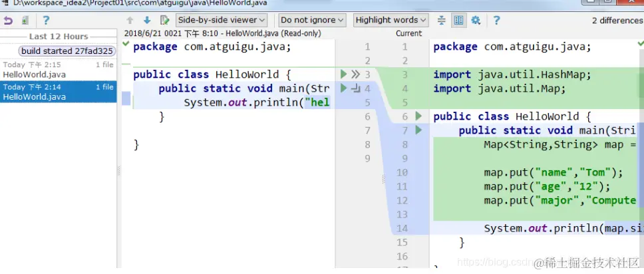Go to previous difference up arrow
The width and height of the screenshot is (644, 274).
click(130, 20)
